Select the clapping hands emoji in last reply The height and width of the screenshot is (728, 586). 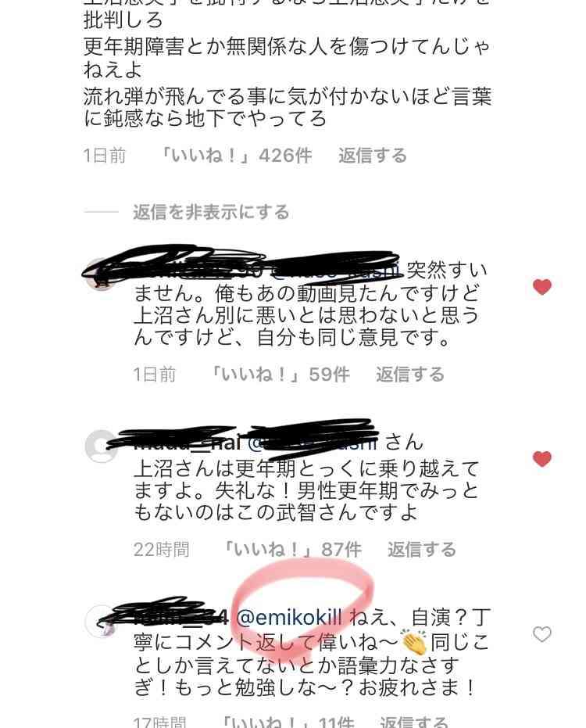[415, 641]
